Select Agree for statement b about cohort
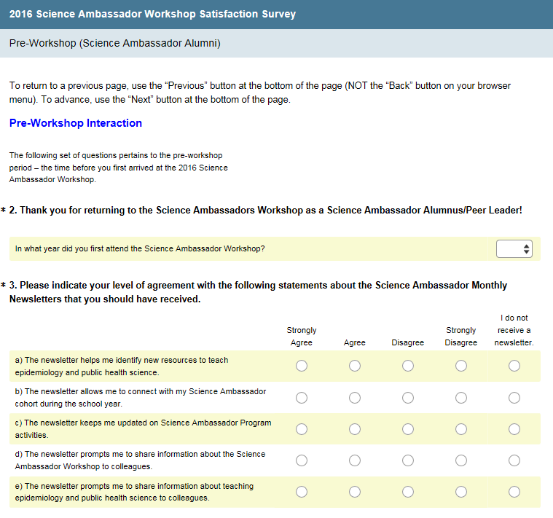The width and height of the screenshot is (553, 518). pos(355,398)
